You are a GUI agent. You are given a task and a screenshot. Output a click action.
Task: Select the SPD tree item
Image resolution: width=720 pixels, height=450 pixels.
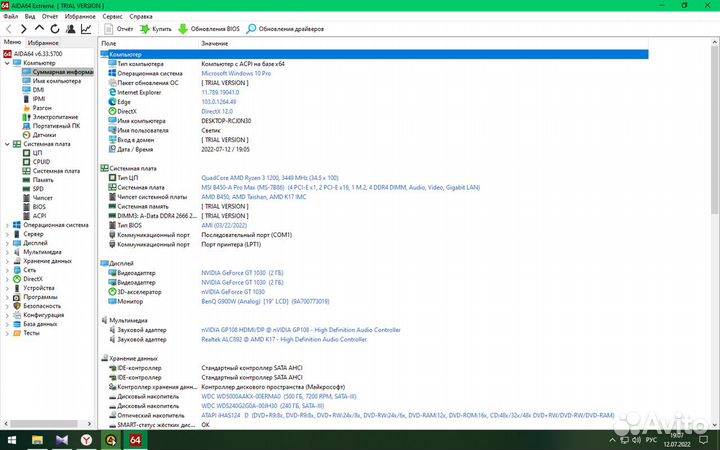point(34,189)
